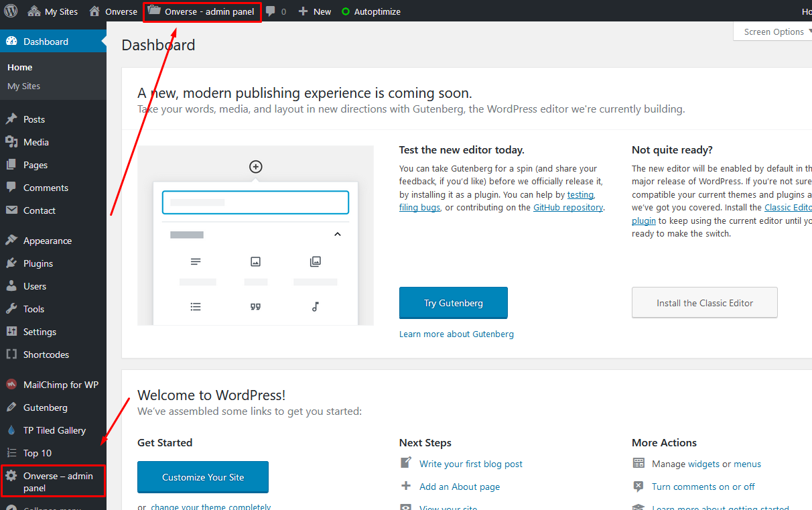Go to My Sites submenu under Dashboard
The width and height of the screenshot is (812, 510).
pyautogui.click(x=23, y=86)
